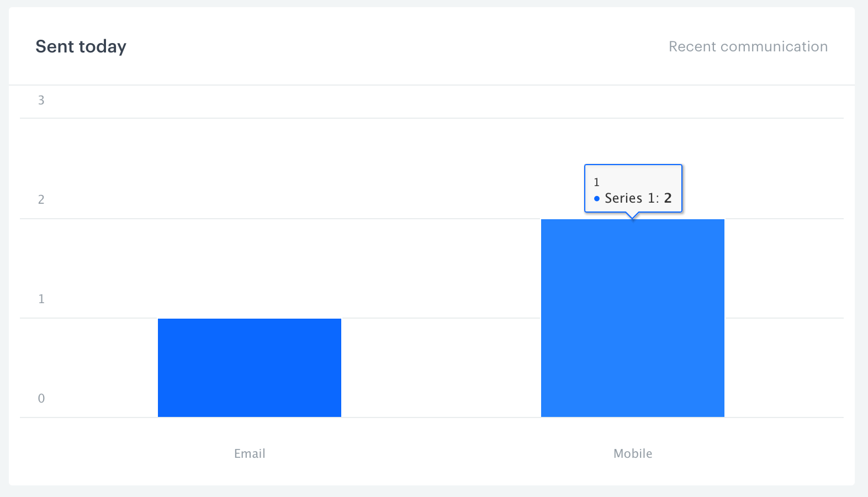This screenshot has height=497, width=868.
Task: Click the y-axis value 1
Action: [41, 299]
